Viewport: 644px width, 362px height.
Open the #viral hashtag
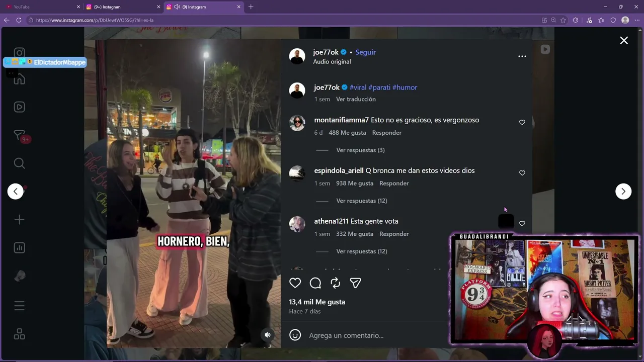click(x=358, y=87)
